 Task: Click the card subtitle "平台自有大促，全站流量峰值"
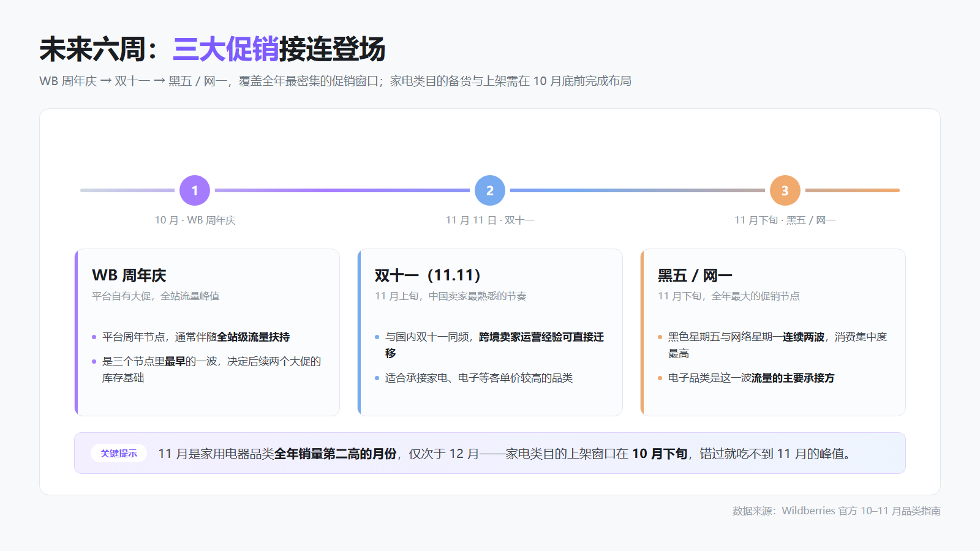coord(156,296)
